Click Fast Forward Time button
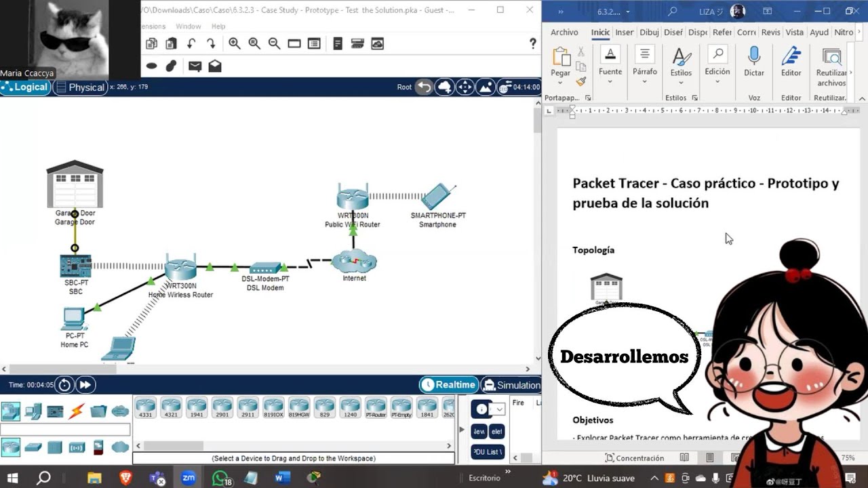The width and height of the screenshot is (868, 488). (x=85, y=385)
